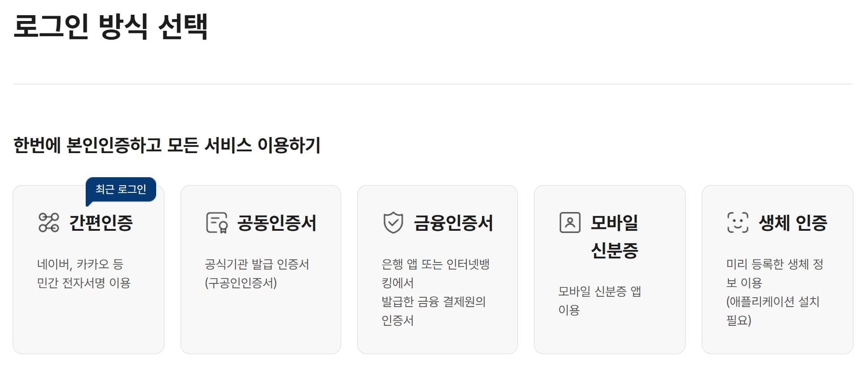Viewport: 868px width, 366px height.
Task: Click the 네이버, 카카오 description text
Action: 80,264
